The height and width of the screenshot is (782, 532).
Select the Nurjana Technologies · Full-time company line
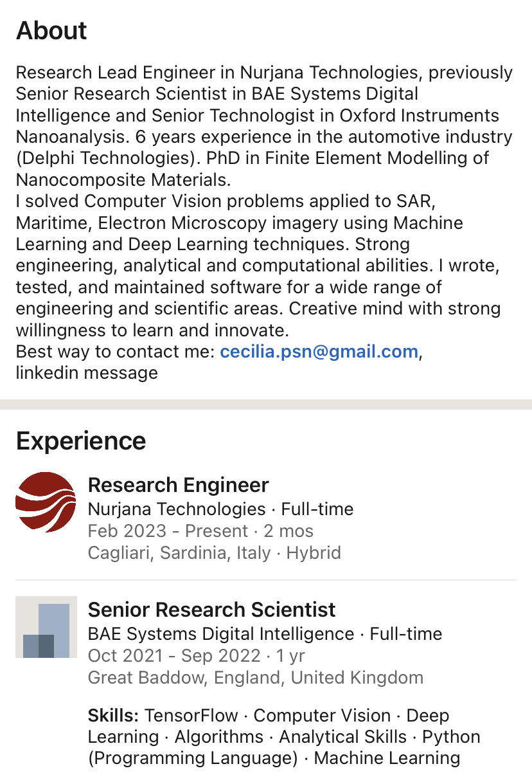(220, 509)
